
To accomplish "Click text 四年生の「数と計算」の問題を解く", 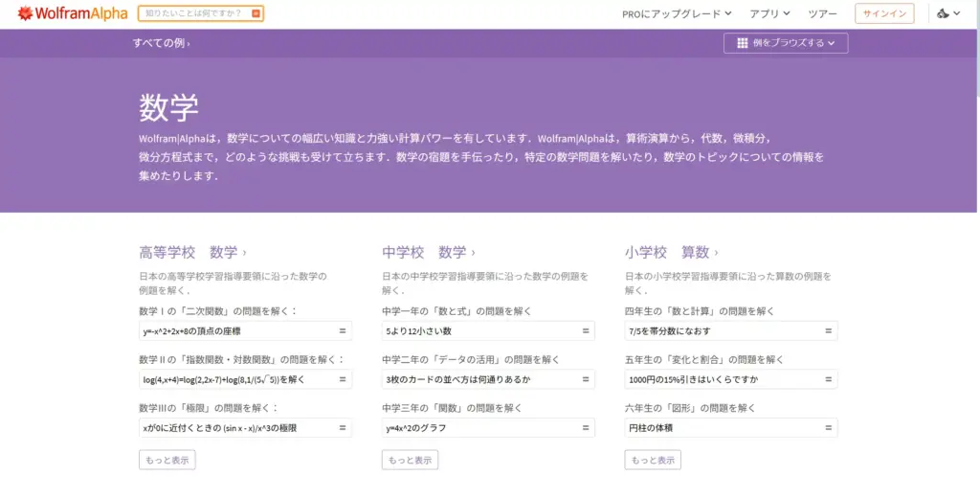I will [700, 311].
